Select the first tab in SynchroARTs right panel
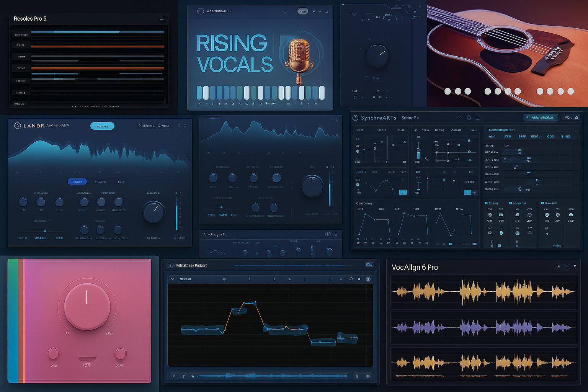Viewport: 588px width, 392px height. [x=492, y=136]
